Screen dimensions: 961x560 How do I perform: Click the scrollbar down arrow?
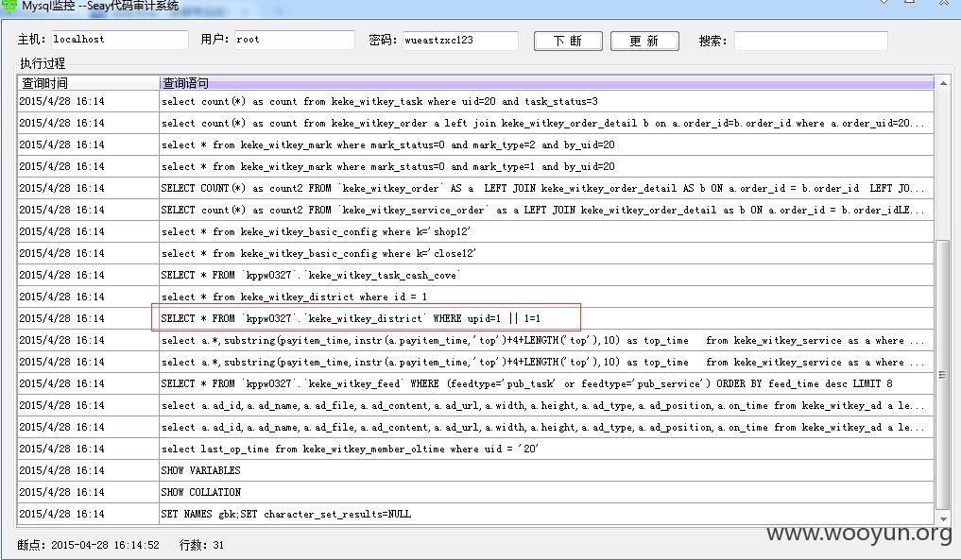[943, 519]
